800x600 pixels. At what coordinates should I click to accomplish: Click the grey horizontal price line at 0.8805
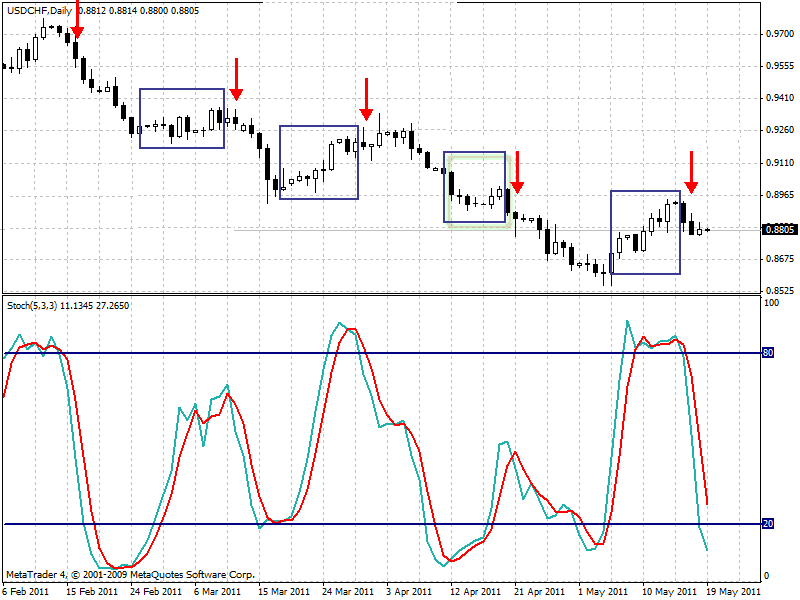[x=497, y=230]
